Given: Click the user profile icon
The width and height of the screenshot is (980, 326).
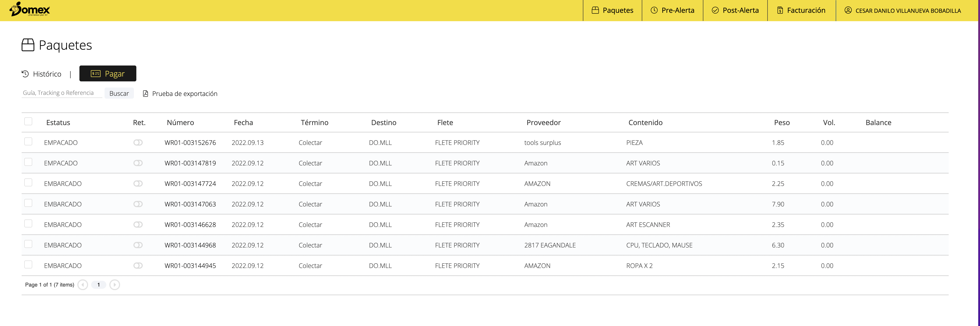Looking at the screenshot, I should pos(848,10).
